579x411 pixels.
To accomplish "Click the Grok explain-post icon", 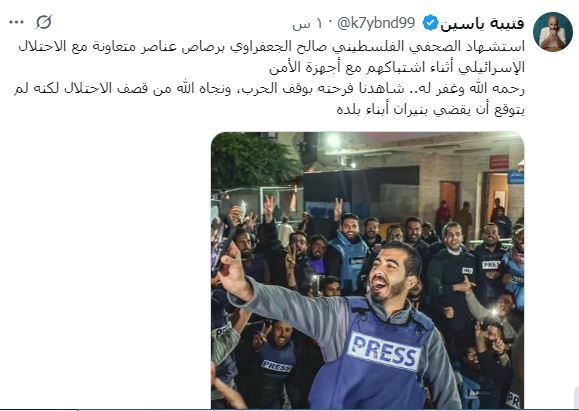I will point(44,23).
